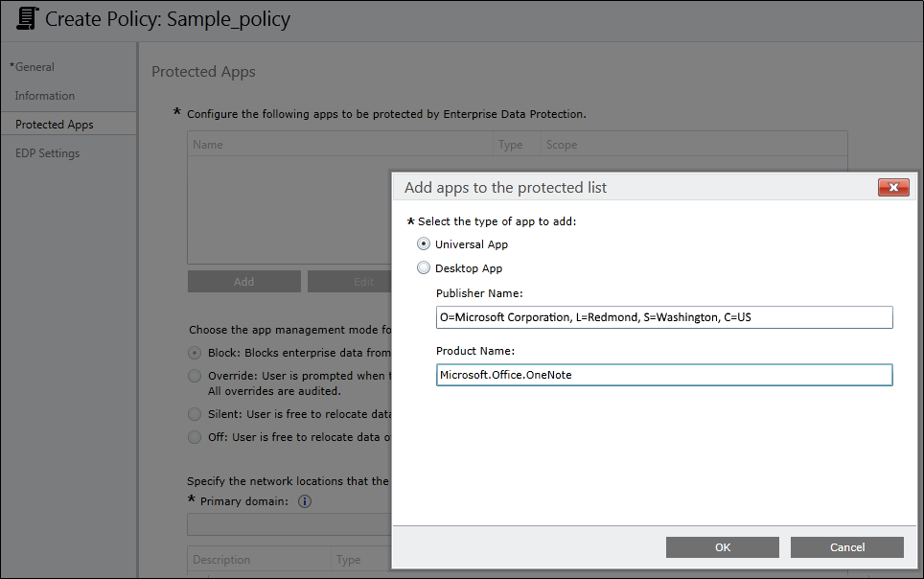Screen dimensions: 924x579
Task: Choose Override app management mode
Action: (196, 376)
